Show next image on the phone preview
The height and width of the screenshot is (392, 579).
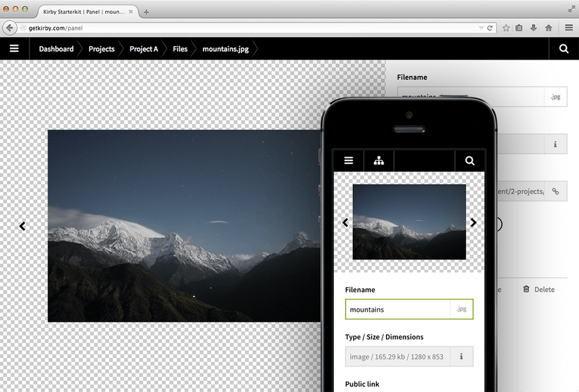click(x=474, y=222)
